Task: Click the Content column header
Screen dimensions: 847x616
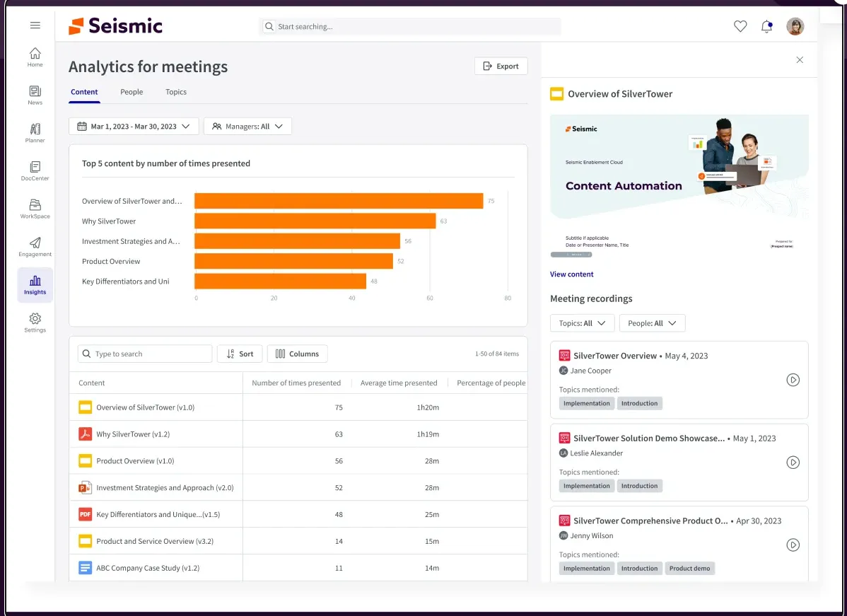Action: coord(92,383)
